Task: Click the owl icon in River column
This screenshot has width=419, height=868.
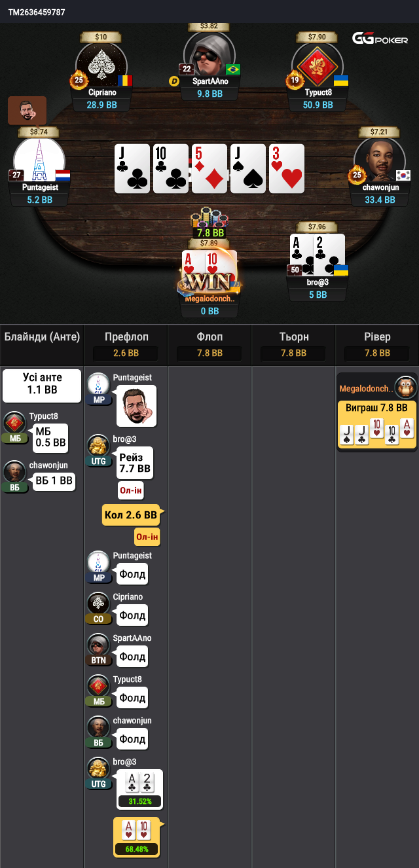Action: 406,388
